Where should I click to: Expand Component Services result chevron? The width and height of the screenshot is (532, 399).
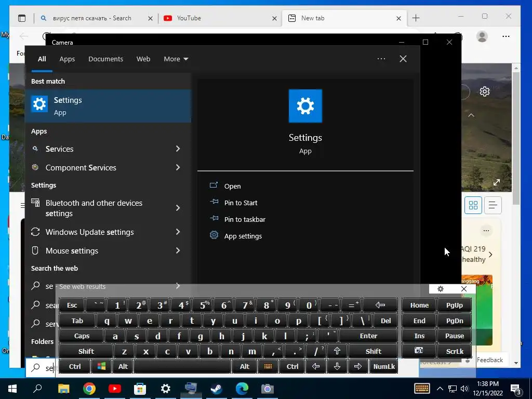tap(178, 167)
